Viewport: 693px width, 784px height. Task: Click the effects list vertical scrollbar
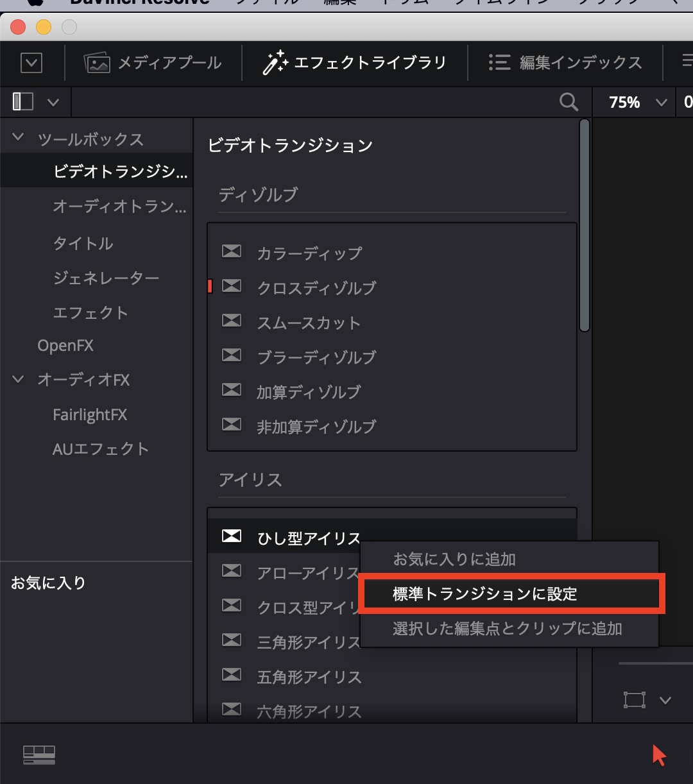point(584,225)
